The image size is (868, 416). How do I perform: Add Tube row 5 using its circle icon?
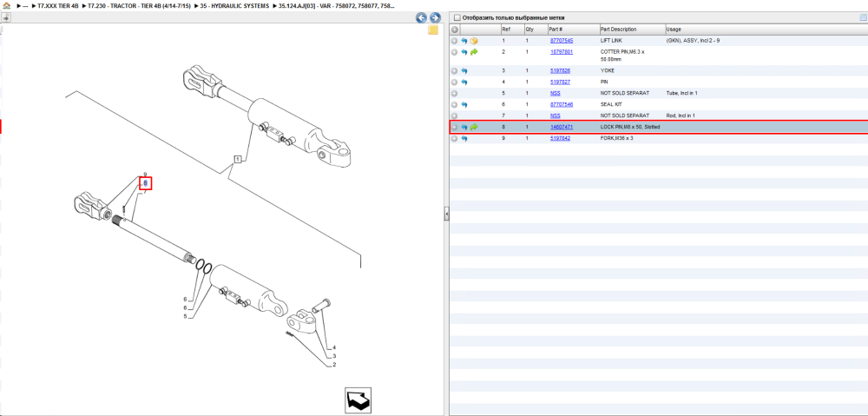click(455, 94)
